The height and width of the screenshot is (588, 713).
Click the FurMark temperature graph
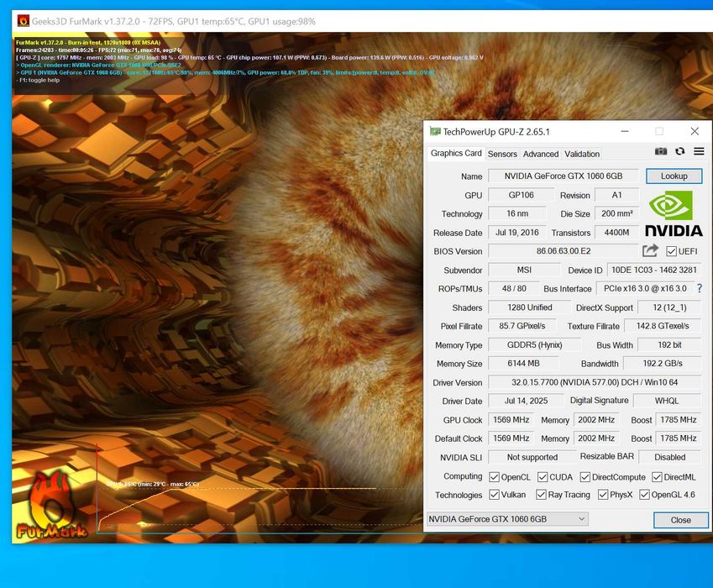(x=260, y=487)
